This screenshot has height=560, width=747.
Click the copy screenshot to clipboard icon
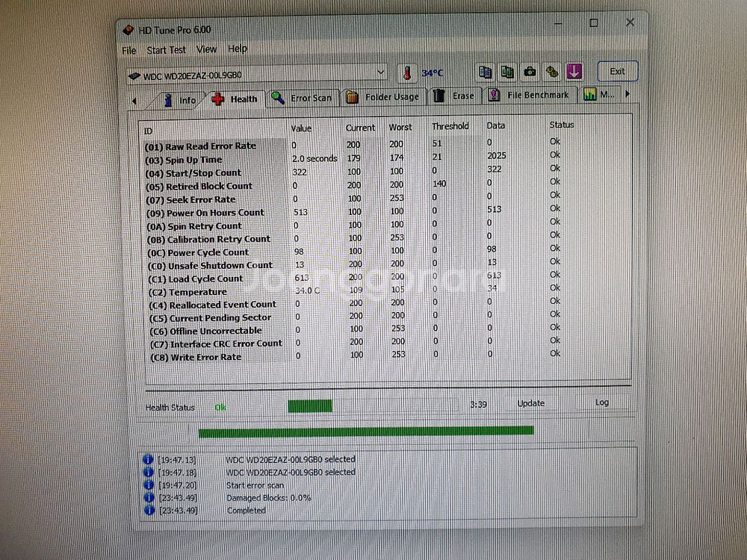[507, 72]
